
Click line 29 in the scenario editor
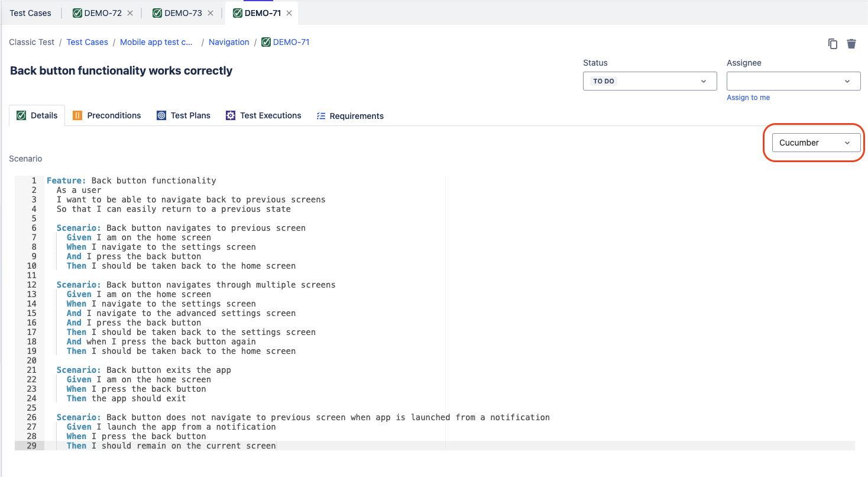point(183,446)
